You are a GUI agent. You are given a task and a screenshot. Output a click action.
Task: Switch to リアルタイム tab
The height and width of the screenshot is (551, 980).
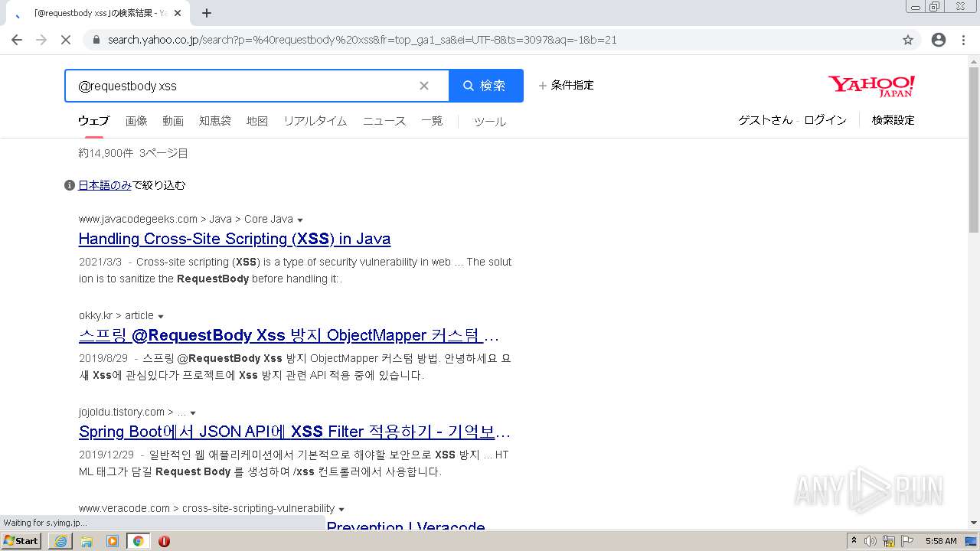click(315, 121)
